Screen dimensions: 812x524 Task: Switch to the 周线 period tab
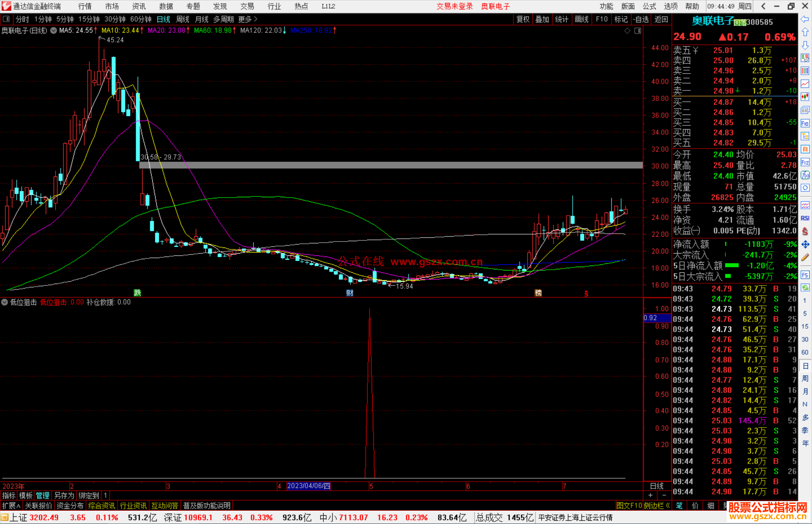pos(183,19)
